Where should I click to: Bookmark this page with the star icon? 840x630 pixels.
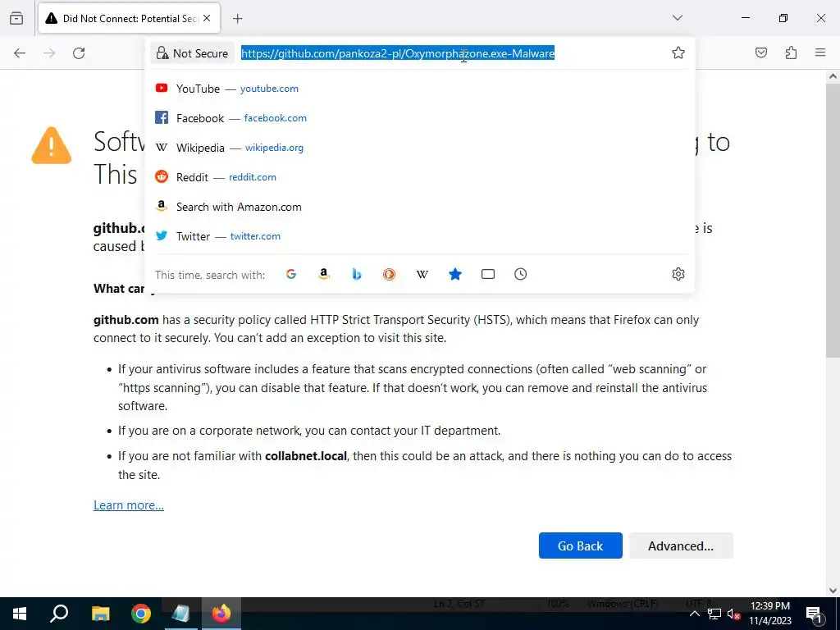click(678, 52)
